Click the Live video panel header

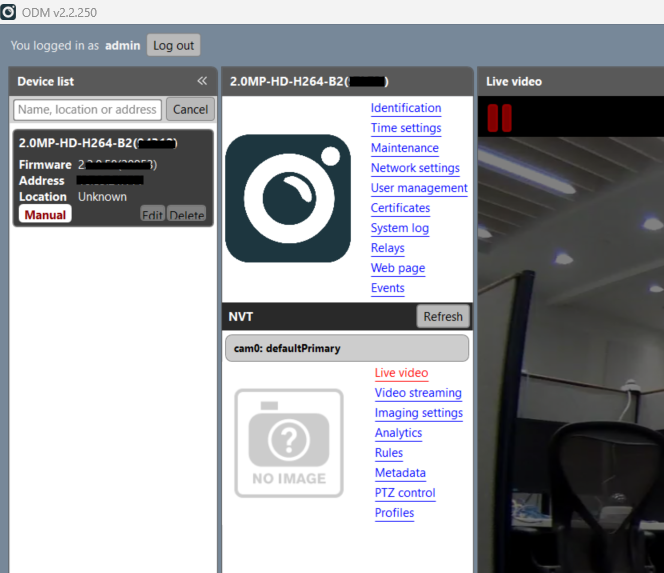pyautogui.click(x=570, y=81)
